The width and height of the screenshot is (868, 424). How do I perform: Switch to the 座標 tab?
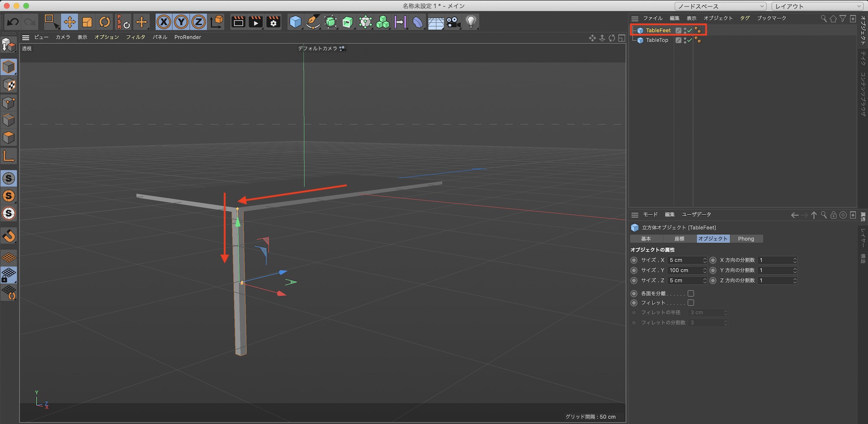click(679, 239)
